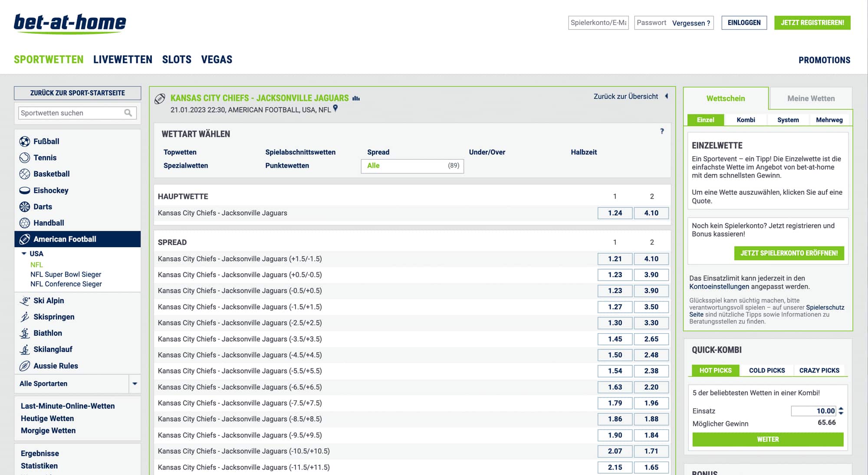Screen dimensions: 868x475
Task: Open the Alle bet type dropdown
Action: pyautogui.click(x=412, y=166)
